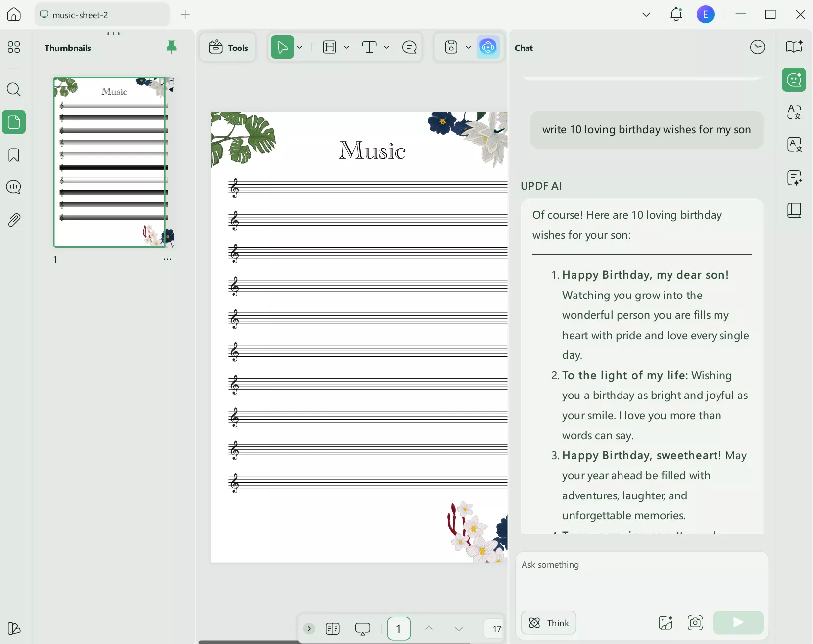Click the Music title in the document
The image size is (813, 644).
click(372, 150)
